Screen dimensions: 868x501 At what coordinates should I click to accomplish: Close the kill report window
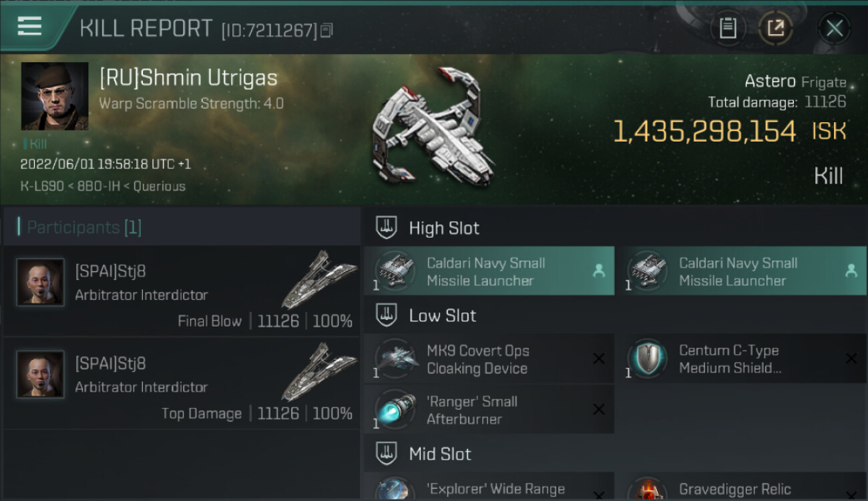(834, 28)
